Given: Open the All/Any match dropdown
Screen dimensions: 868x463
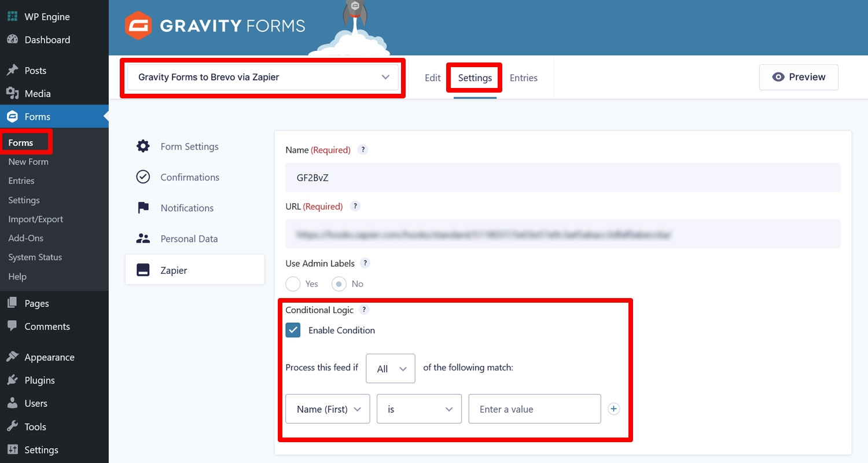Looking at the screenshot, I should click(x=391, y=369).
